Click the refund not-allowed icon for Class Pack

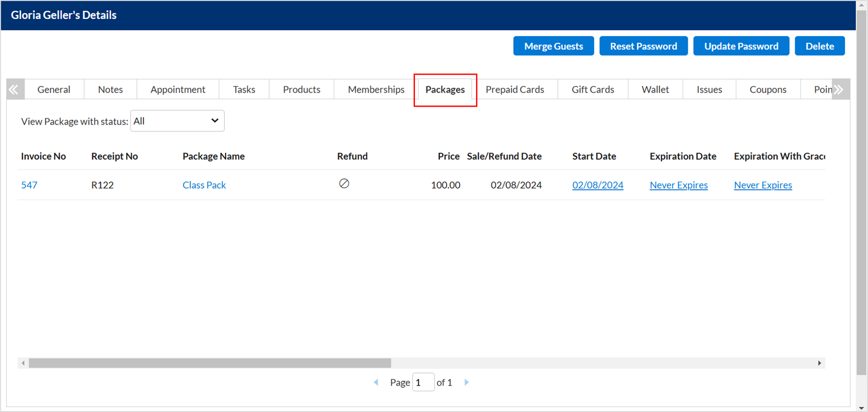(x=344, y=184)
